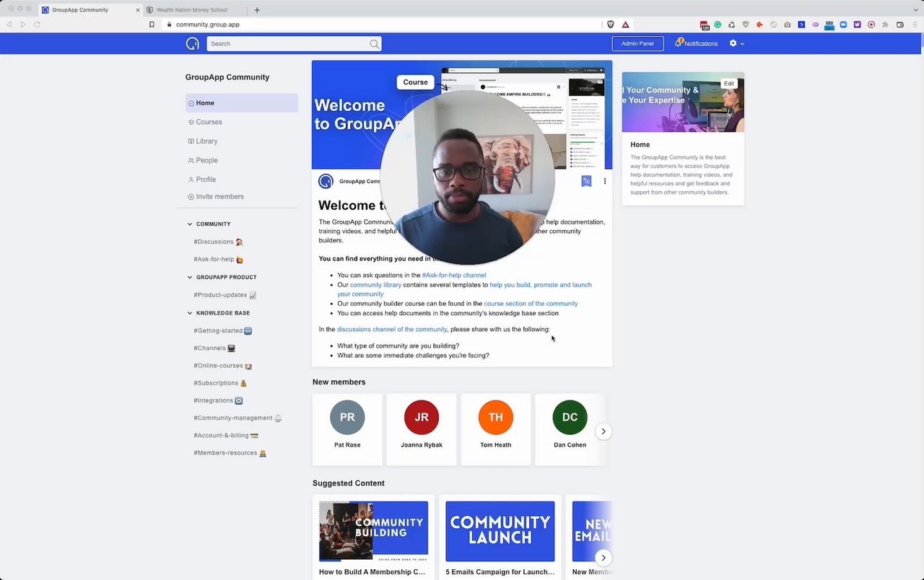Click the red play-circle extension icon
The width and height of the screenshot is (924, 580).
click(871, 25)
